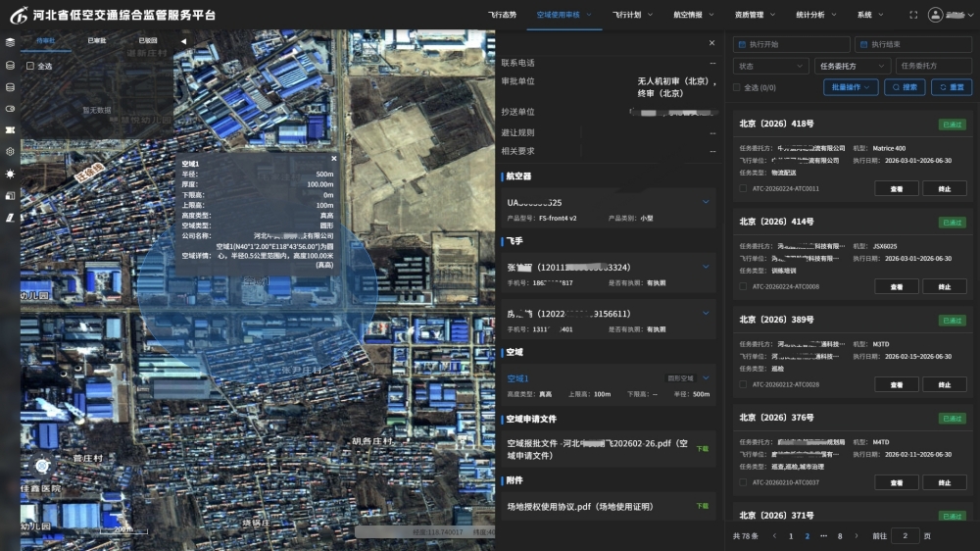The width and height of the screenshot is (980, 551).
Task: Click 查看 for 北京〔2026〕418号
Action: tap(896, 188)
